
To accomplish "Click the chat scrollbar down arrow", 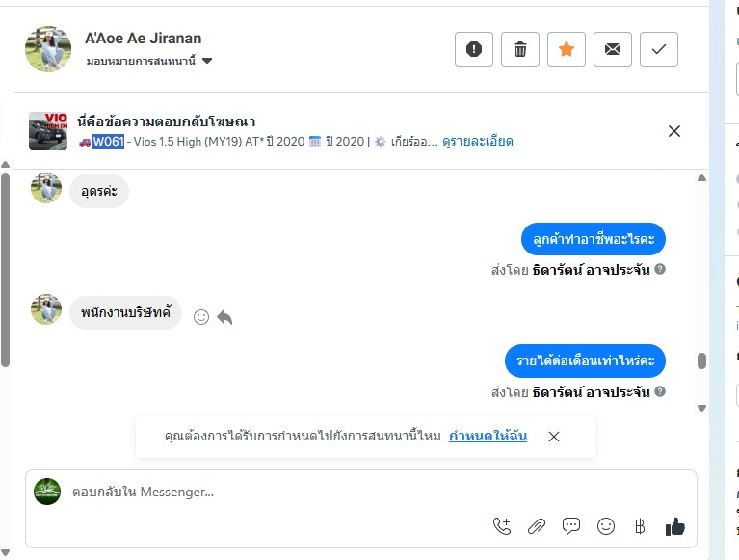I will 701,408.
